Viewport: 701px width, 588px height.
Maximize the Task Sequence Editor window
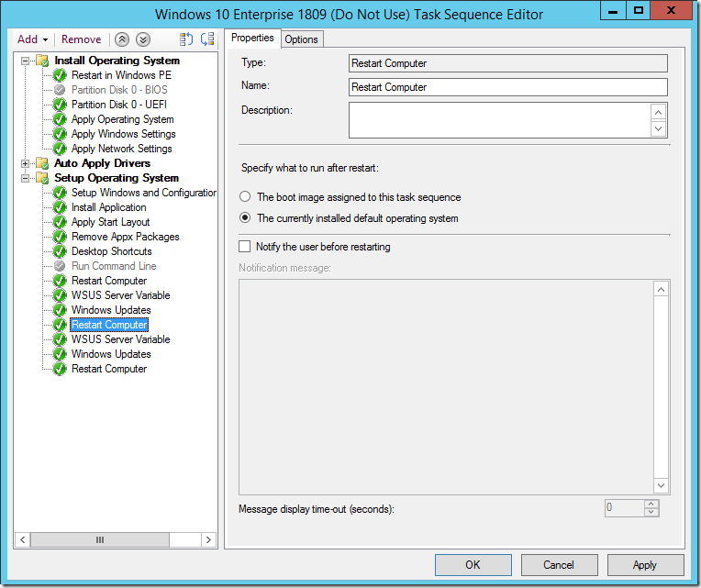point(639,10)
